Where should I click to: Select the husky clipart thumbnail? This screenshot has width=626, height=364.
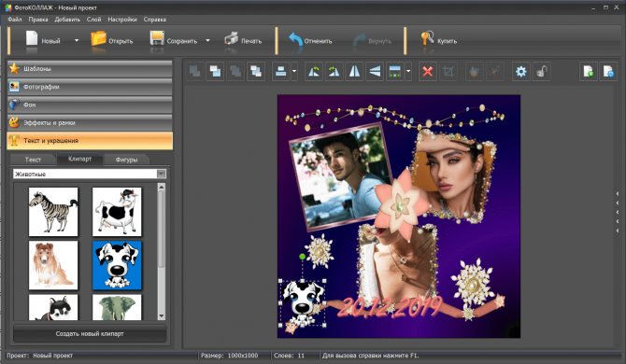click(53, 307)
